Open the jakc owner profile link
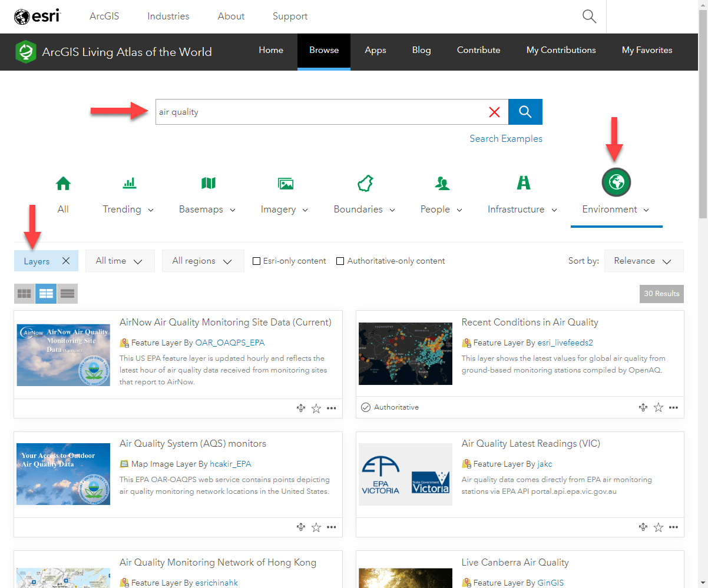The image size is (708, 588). coord(545,464)
